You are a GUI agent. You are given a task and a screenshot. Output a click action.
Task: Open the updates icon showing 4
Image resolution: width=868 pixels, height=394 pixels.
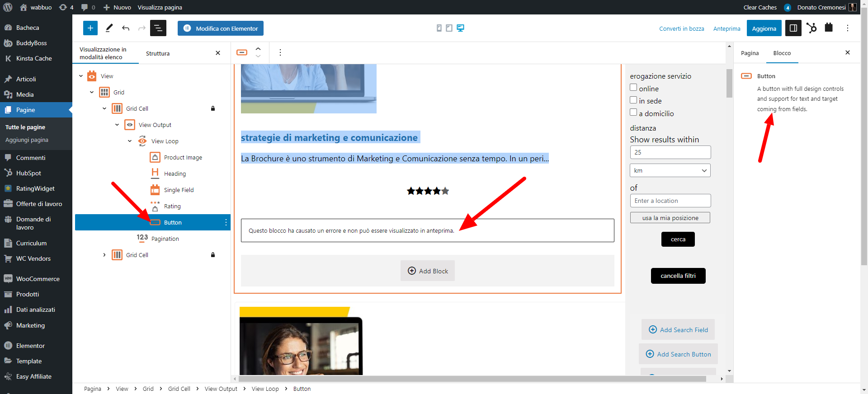(x=66, y=7)
